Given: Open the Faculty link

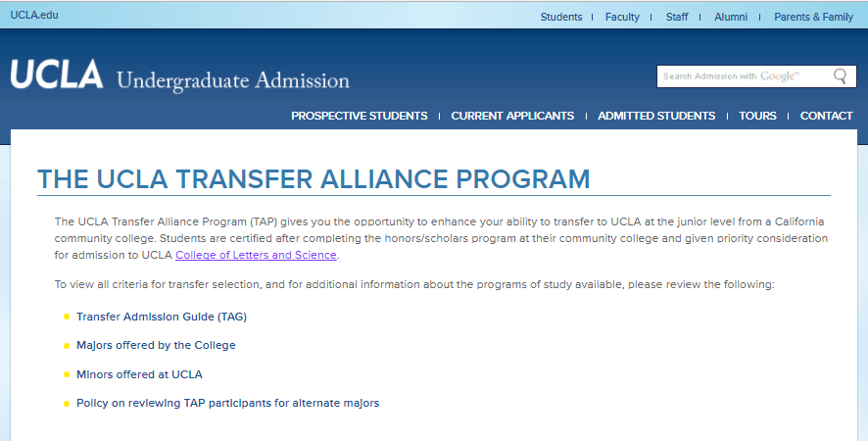Looking at the screenshot, I should pyautogui.click(x=622, y=17).
